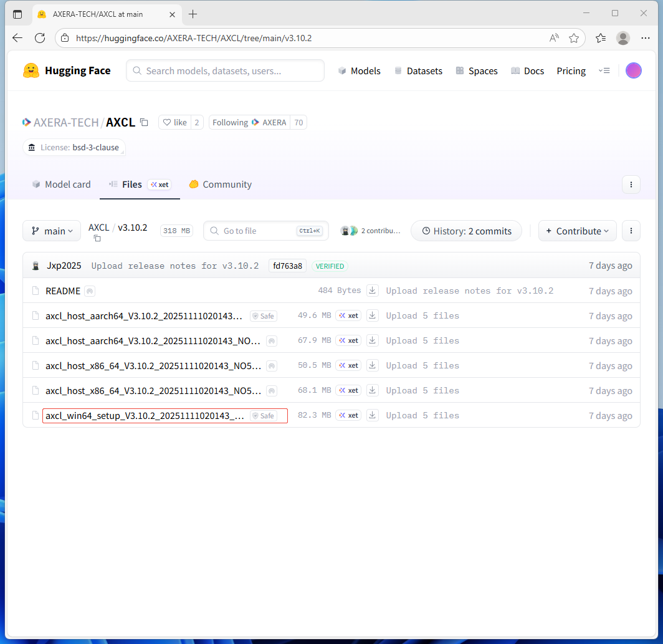Open History: 2 commits
Viewport: 663px width, 644px height.
[465, 231]
